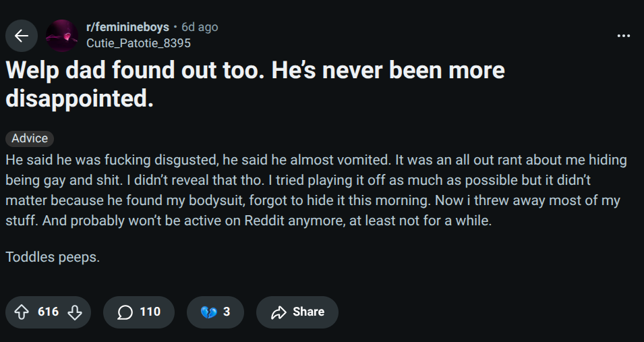Downvote this post
Viewport: 644px width, 342px height.
(x=75, y=312)
